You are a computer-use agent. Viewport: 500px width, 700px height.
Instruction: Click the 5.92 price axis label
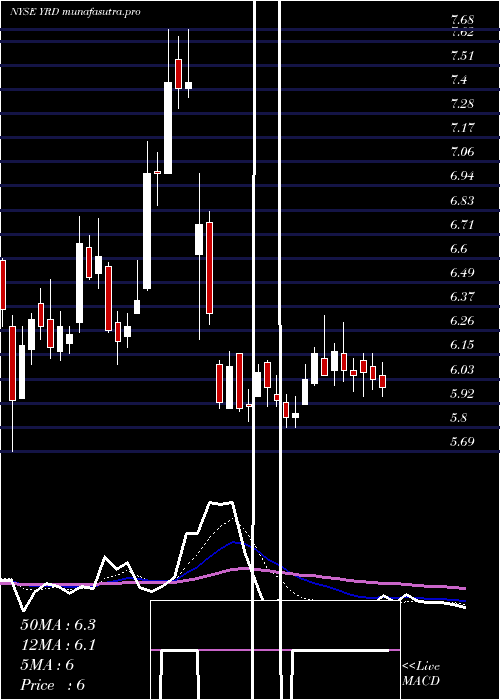[x=462, y=394]
